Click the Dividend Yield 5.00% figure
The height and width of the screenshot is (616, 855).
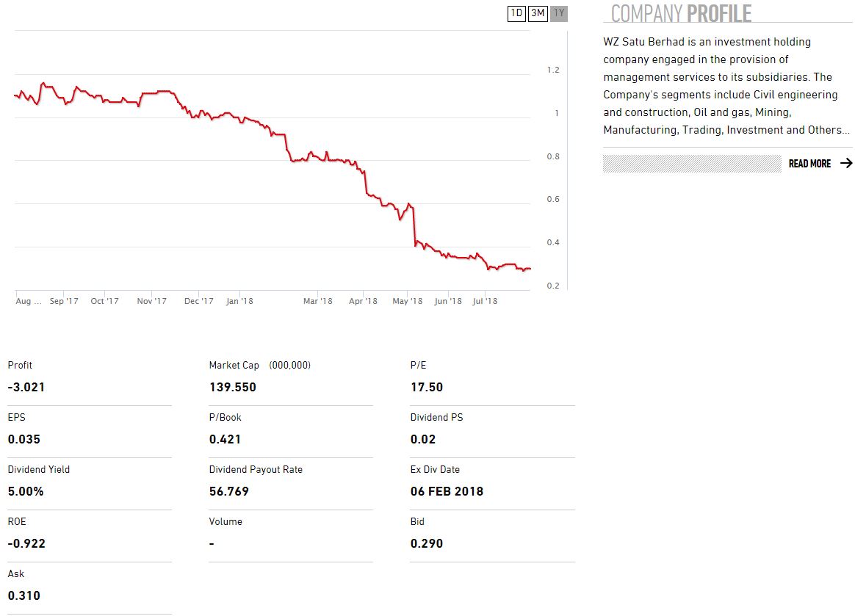click(x=26, y=491)
